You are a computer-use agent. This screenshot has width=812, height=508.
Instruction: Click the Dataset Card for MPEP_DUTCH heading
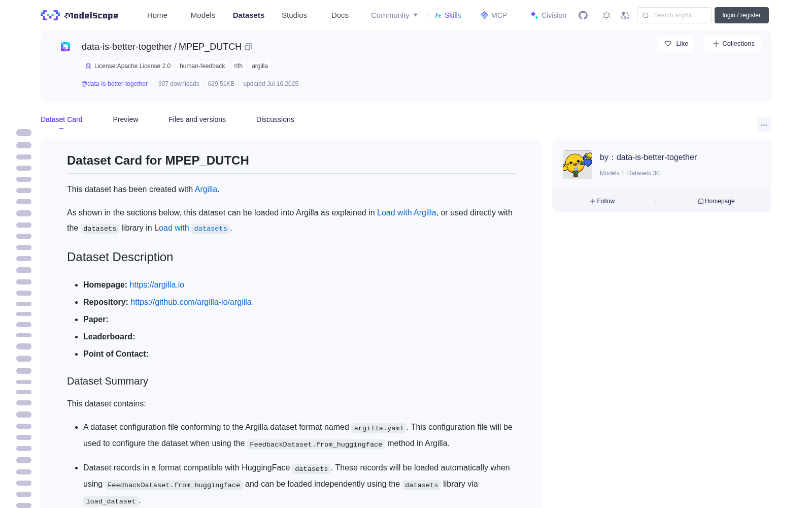click(158, 161)
